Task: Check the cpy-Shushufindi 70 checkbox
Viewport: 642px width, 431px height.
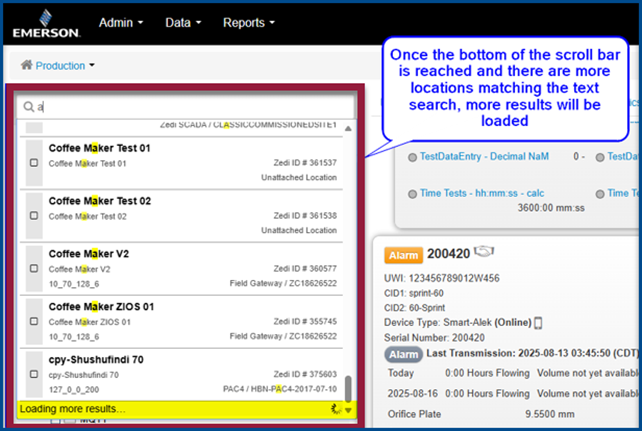Action: [34, 374]
